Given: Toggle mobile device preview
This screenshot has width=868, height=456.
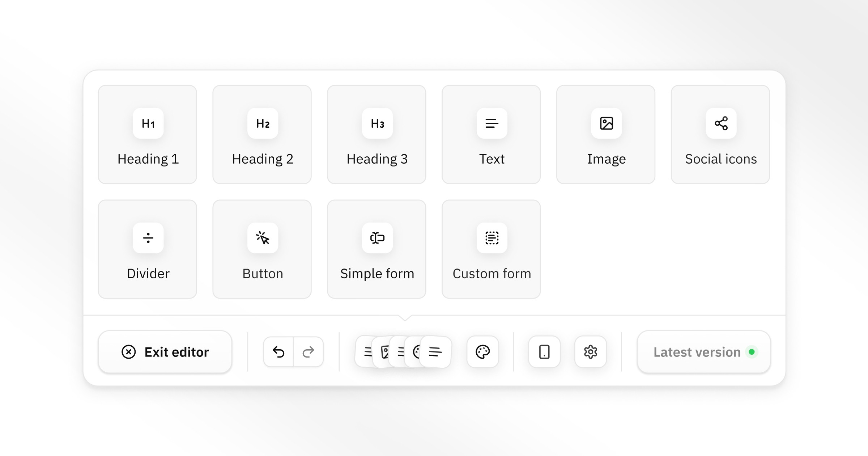Looking at the screenshot, I should coord(544,352).
